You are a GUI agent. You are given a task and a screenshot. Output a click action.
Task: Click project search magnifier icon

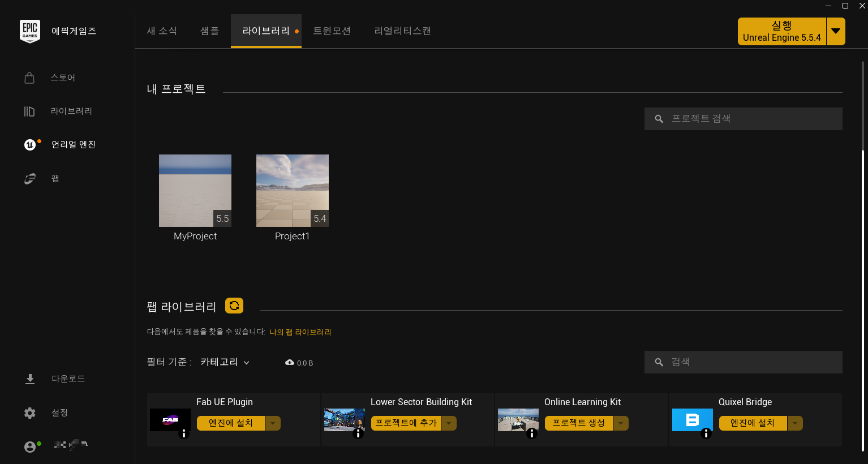click(x=659, y=119)
